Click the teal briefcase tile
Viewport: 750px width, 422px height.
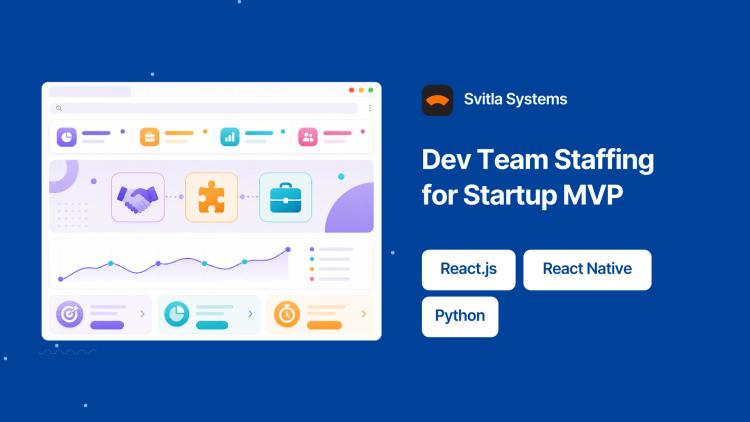tap(286, 197)
